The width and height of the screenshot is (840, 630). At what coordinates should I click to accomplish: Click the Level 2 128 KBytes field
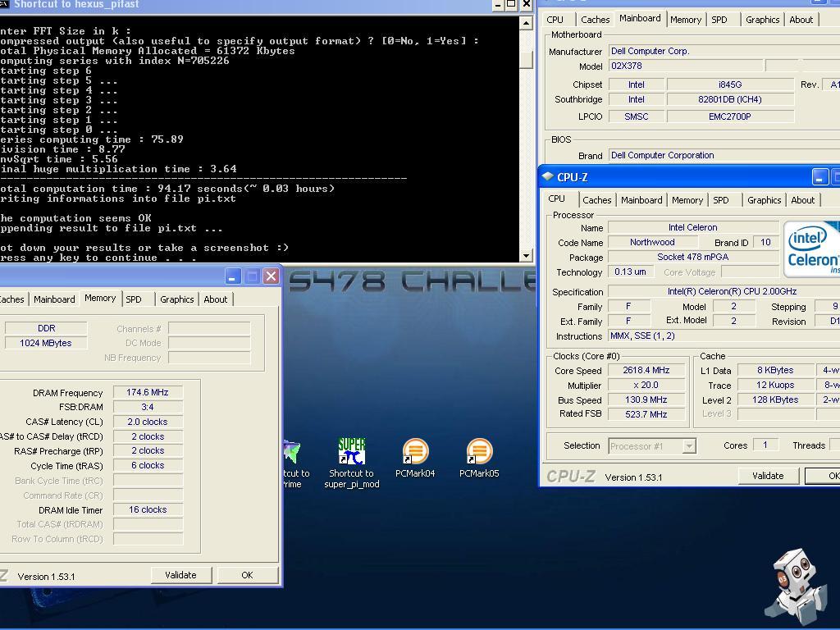pos(775,399)
